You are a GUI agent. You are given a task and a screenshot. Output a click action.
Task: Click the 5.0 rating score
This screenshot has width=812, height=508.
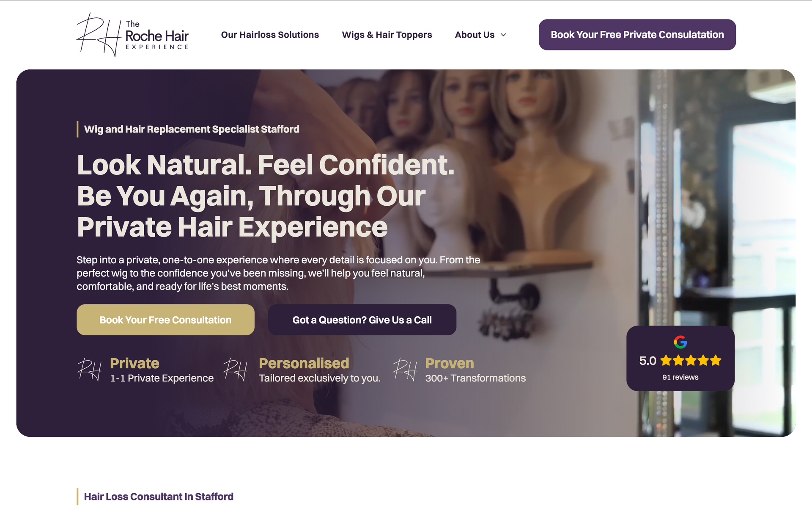(x=647, y=361)
